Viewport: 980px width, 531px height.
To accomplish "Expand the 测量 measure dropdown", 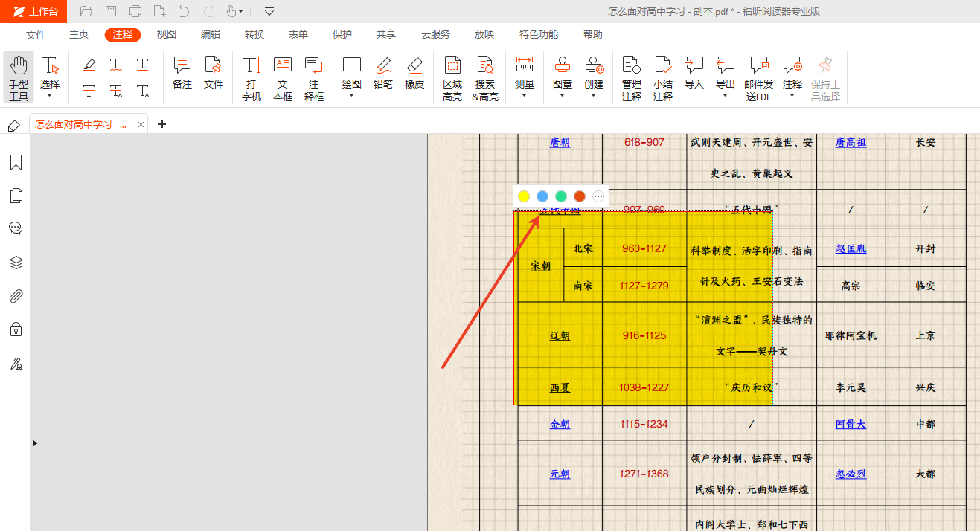I will (525, 95).
